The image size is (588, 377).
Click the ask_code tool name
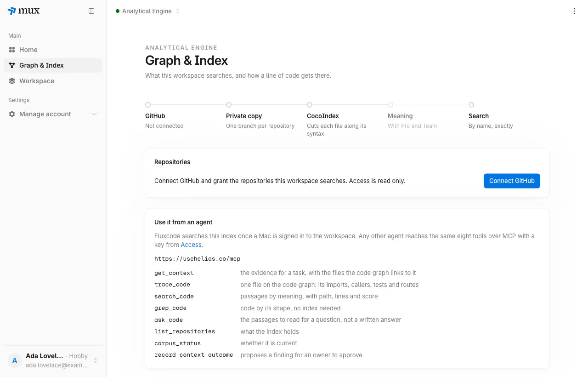tap(169, 320)
